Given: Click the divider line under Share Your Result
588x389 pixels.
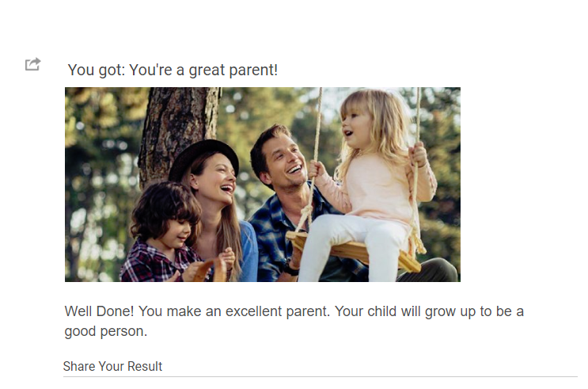Looking at the screenshot, I should click(x=321, y=376).
